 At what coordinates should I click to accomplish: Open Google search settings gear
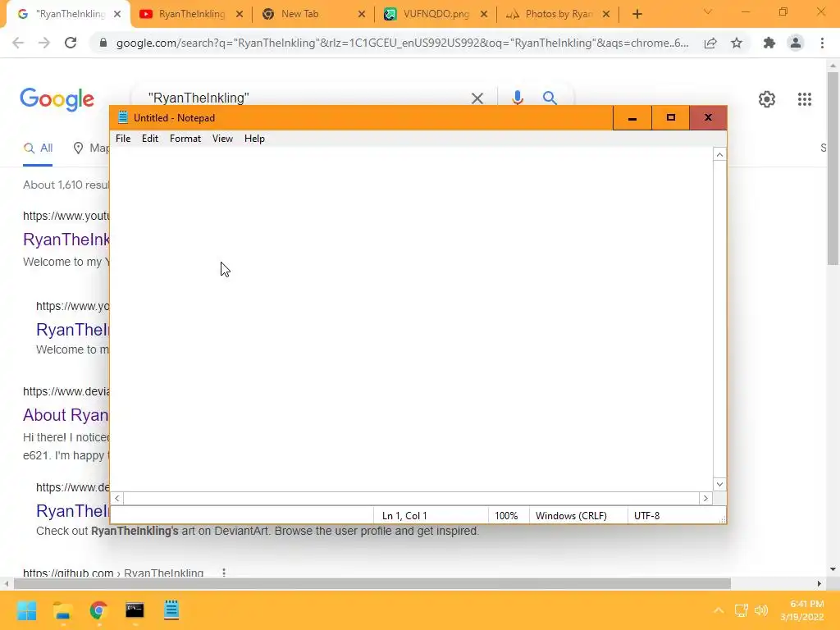(x=767, y=99)
